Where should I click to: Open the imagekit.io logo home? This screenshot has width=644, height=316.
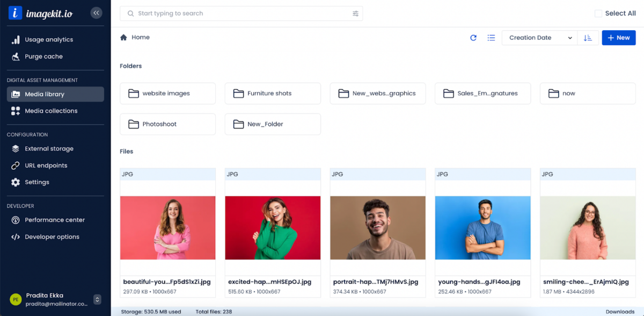tap(40, 13)
